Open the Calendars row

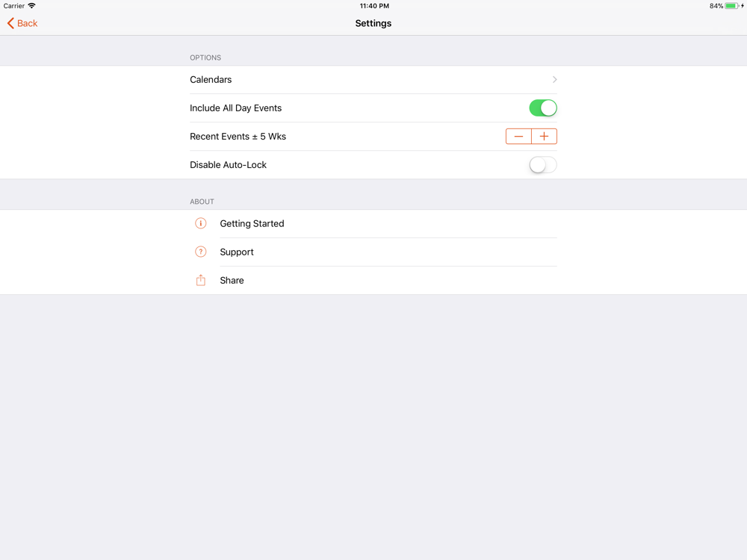coord(373,80)
